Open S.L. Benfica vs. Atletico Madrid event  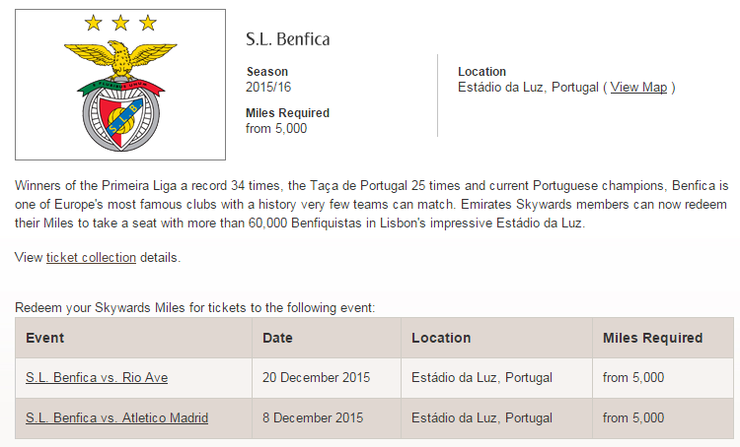coord(120,418)
